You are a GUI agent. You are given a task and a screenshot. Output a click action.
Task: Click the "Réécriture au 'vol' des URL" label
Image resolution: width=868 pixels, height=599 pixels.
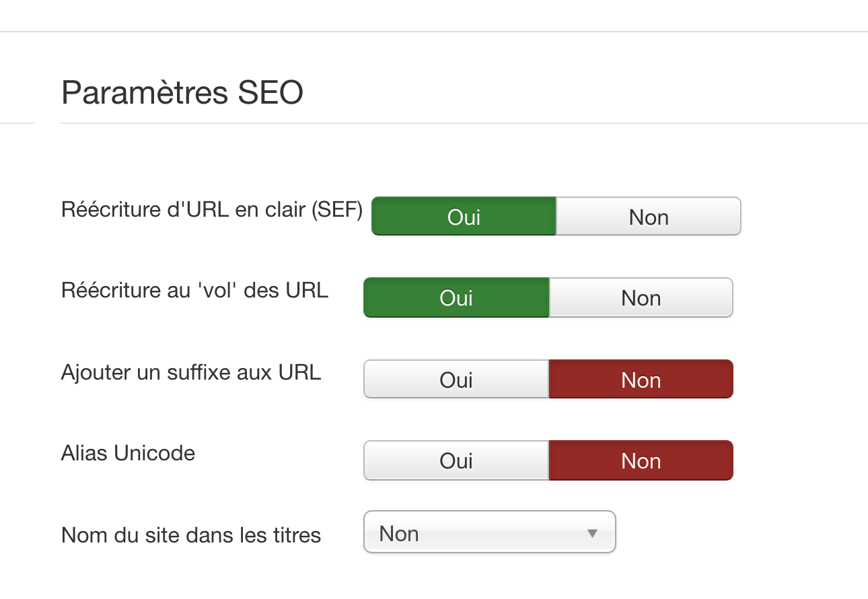[x=194, y=291]
